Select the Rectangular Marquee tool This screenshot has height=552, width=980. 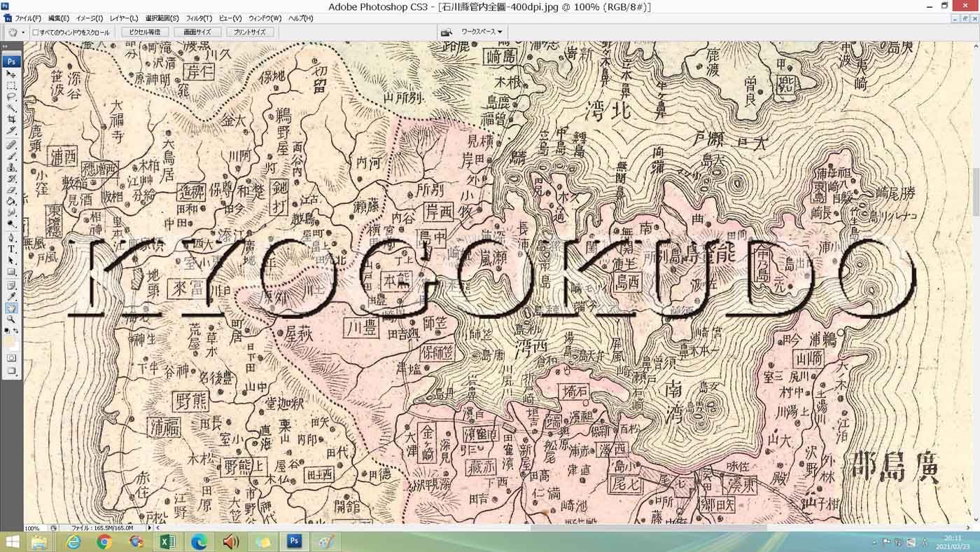point(11,86)
